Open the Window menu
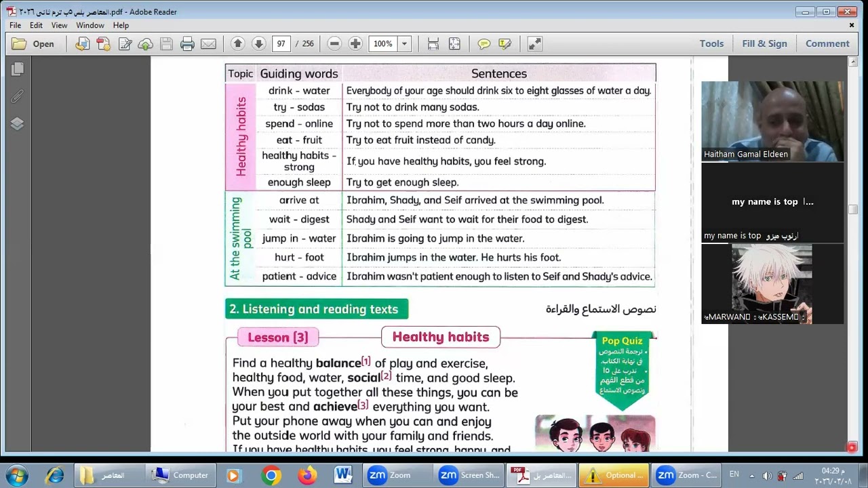 (90, 25)
